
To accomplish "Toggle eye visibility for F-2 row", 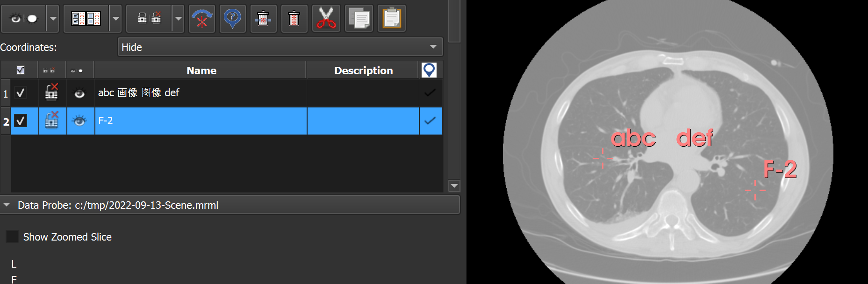I will [x=79, y=121].
